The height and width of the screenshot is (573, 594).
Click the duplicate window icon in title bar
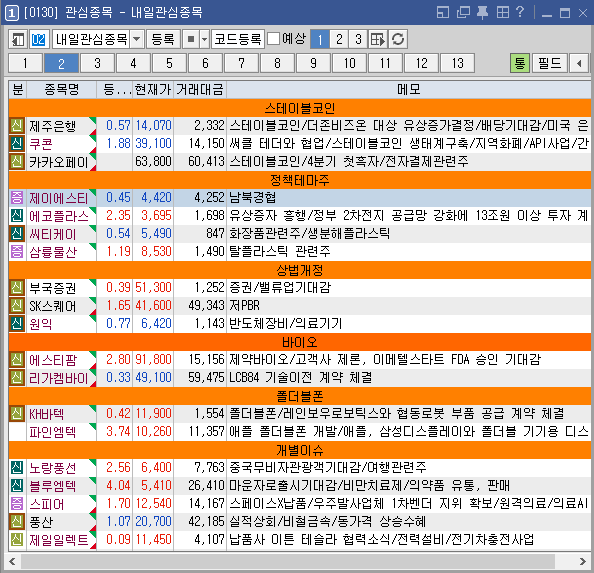(463, 12)
